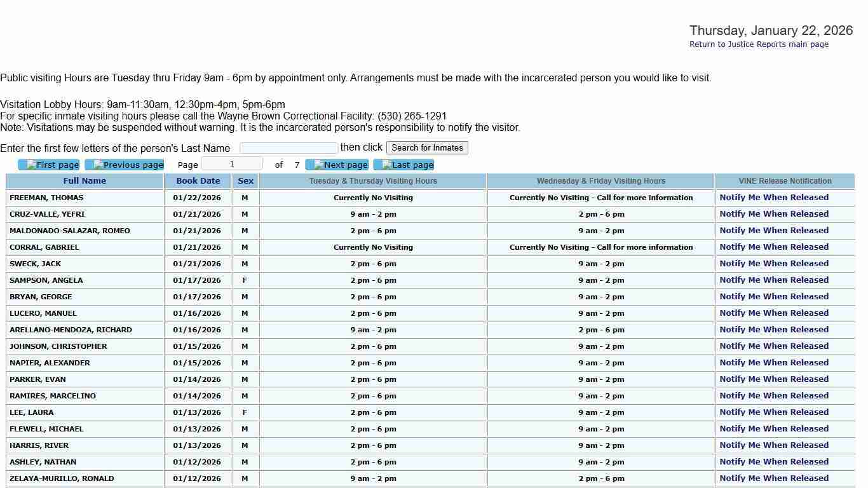The height and width of the screenshot is (488, 868).
Task: Click the VINE Release Notification column header
Action: [785, 181]
